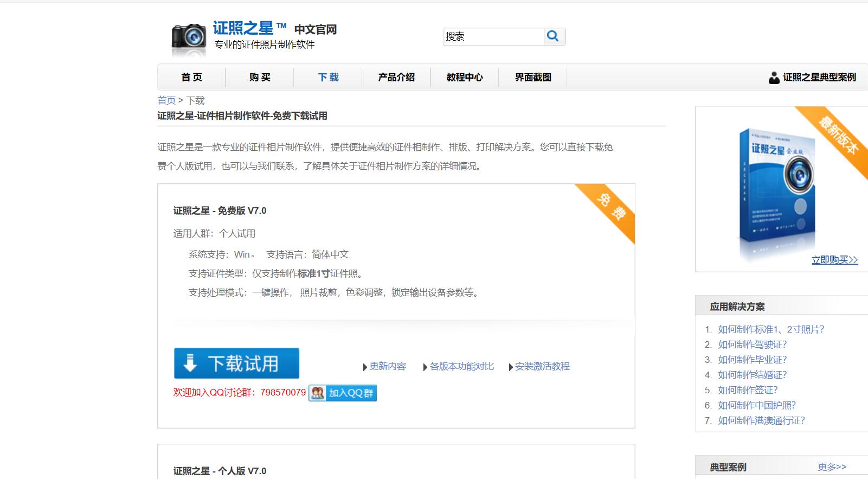Open 证照之星典型案例 link
This screenshot has height=479, width=868.
[x=819, y=78]
